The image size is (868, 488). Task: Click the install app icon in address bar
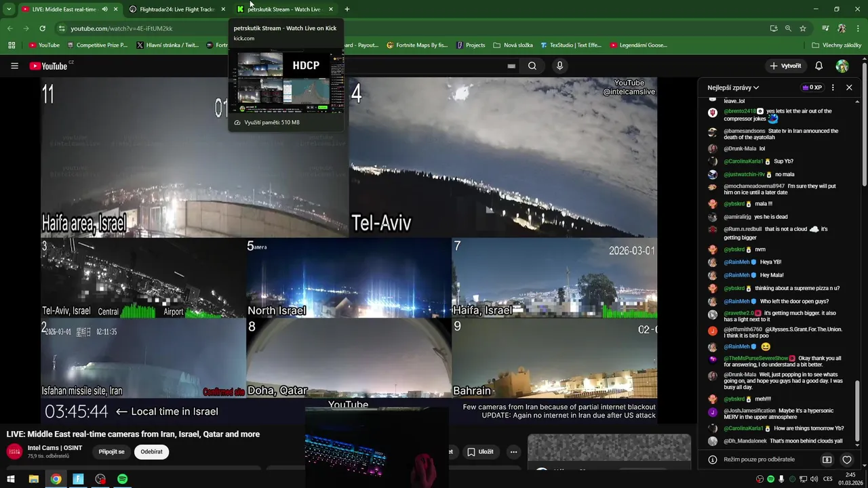coord(774,28)
